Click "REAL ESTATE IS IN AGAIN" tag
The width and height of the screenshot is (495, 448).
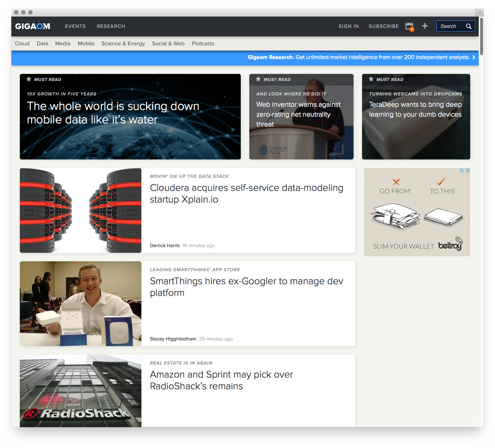pyautogui.click(x=181, y=363)
